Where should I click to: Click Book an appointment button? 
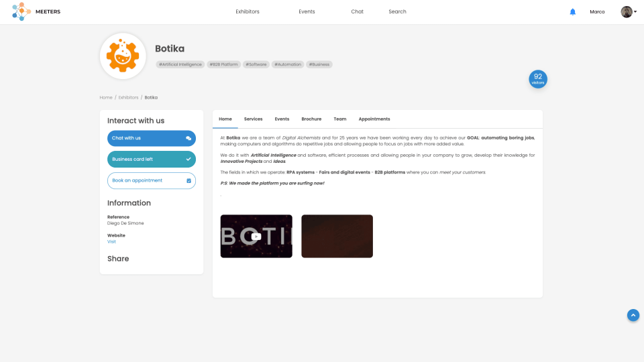click(152, 180)
